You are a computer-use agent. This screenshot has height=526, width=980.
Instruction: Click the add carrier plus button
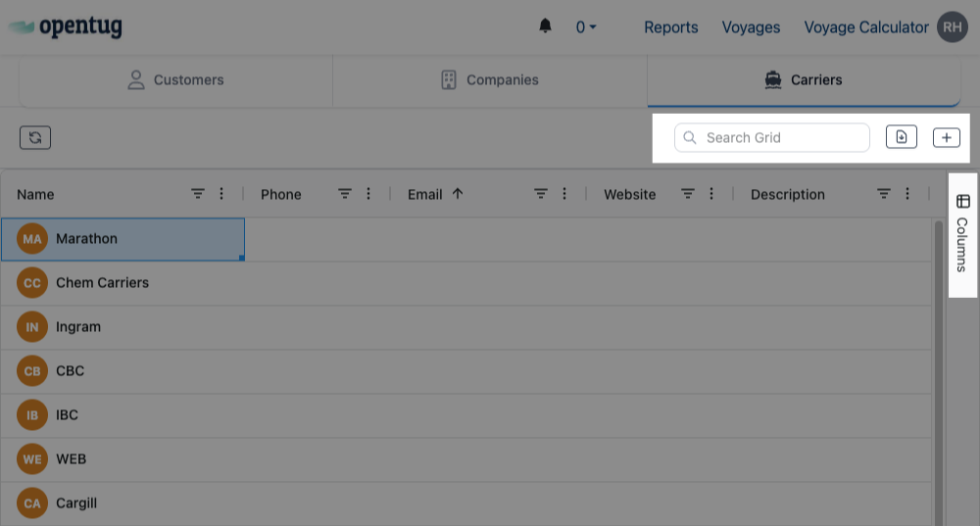(x=946, y=138)
